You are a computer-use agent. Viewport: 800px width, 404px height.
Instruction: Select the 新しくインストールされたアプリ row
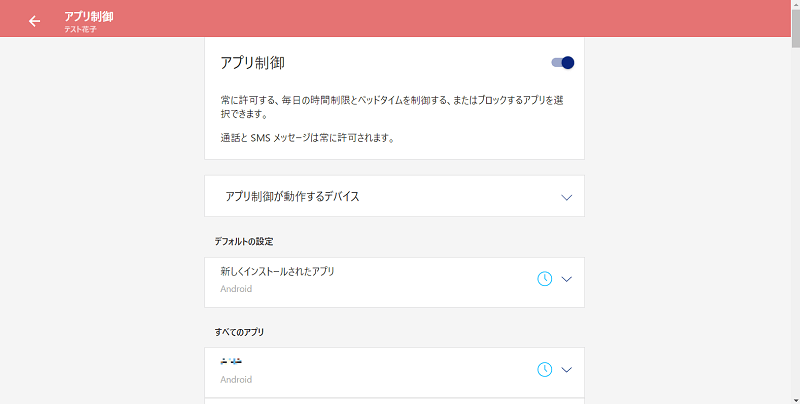point(394,283)
